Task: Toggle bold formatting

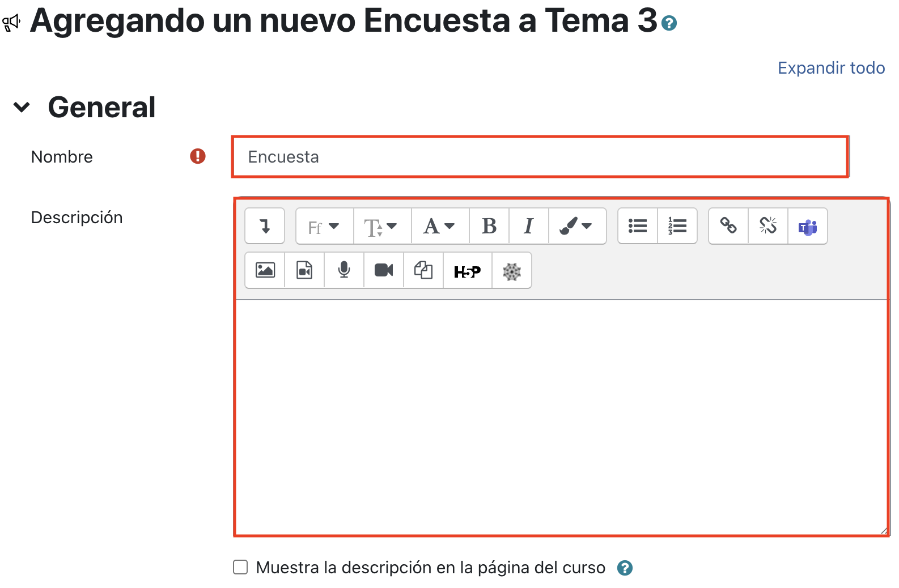Action: tap(489, 226)
